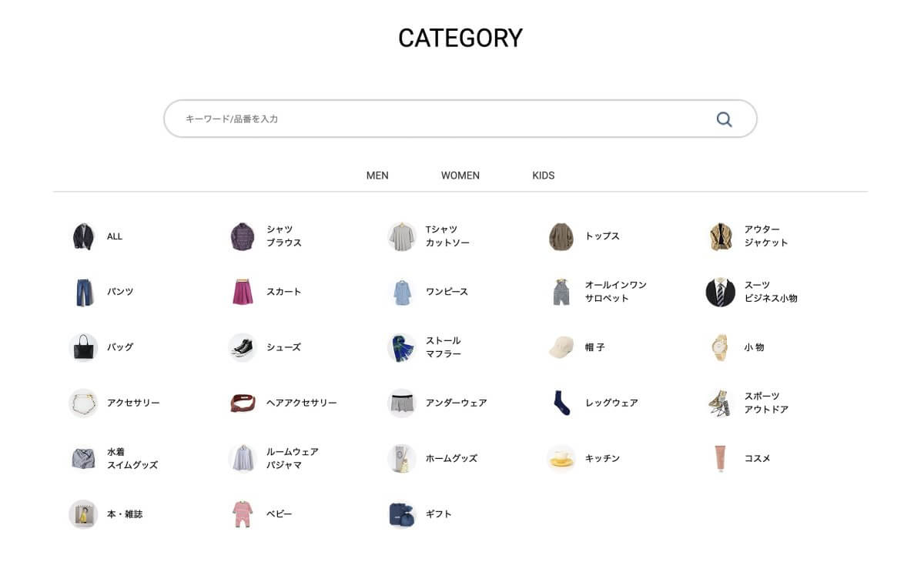The height and width of the screenshot is (579, 924).
Task: Click the gold wristwatch 小物 icon
Action: 721,347
